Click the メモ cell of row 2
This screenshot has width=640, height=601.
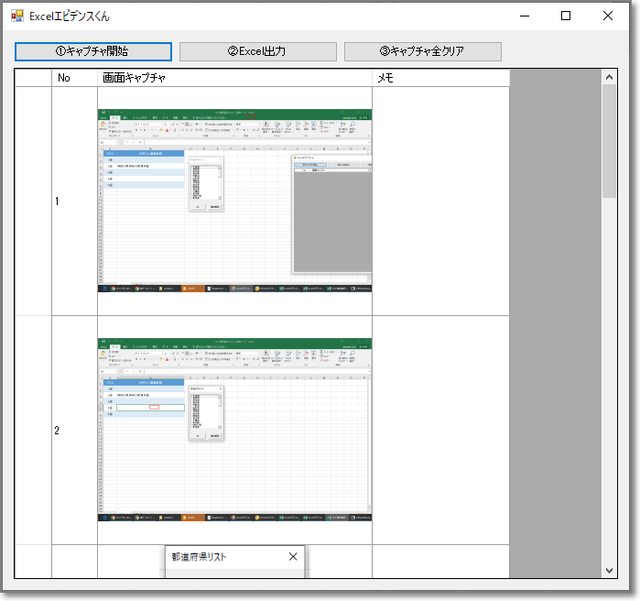pos(440,430)
